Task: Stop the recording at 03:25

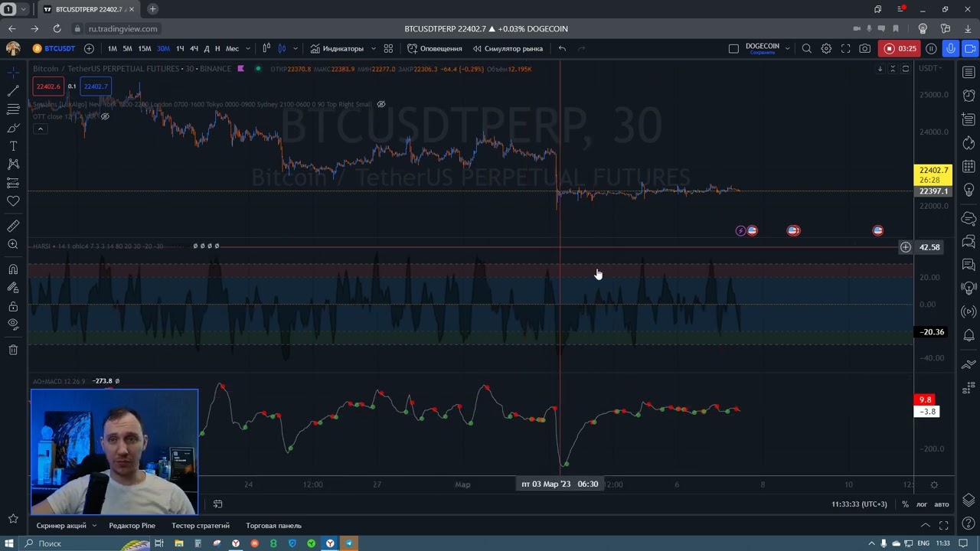Action: coord(900,48)
